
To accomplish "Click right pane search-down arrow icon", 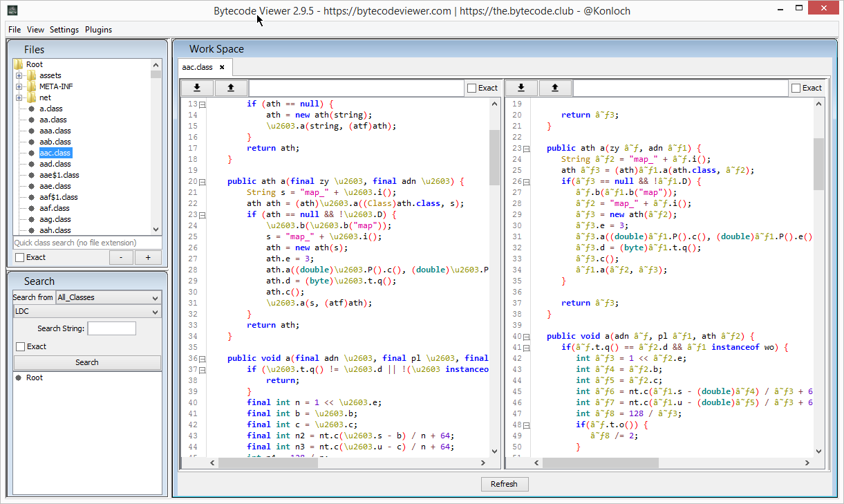I will [522, 88].
